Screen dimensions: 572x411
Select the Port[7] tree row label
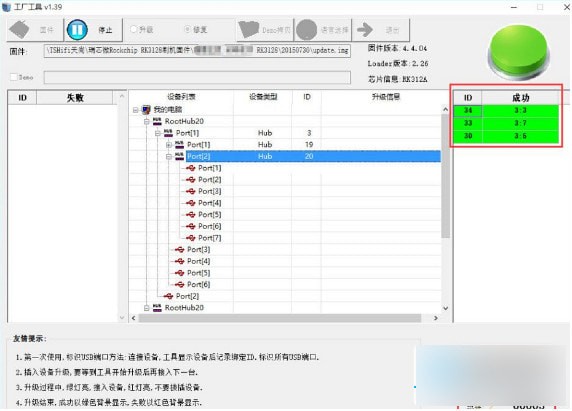coord(209,238)
